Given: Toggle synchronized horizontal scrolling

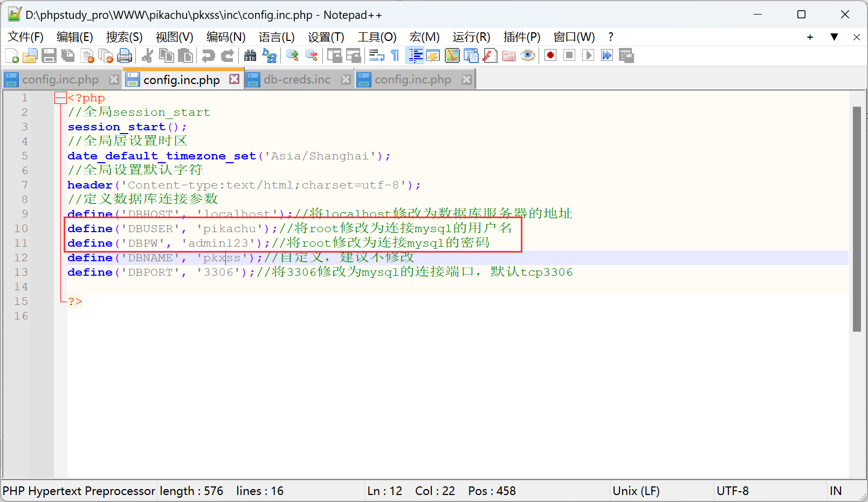Looking at the screenshot, I should point(353,55).
